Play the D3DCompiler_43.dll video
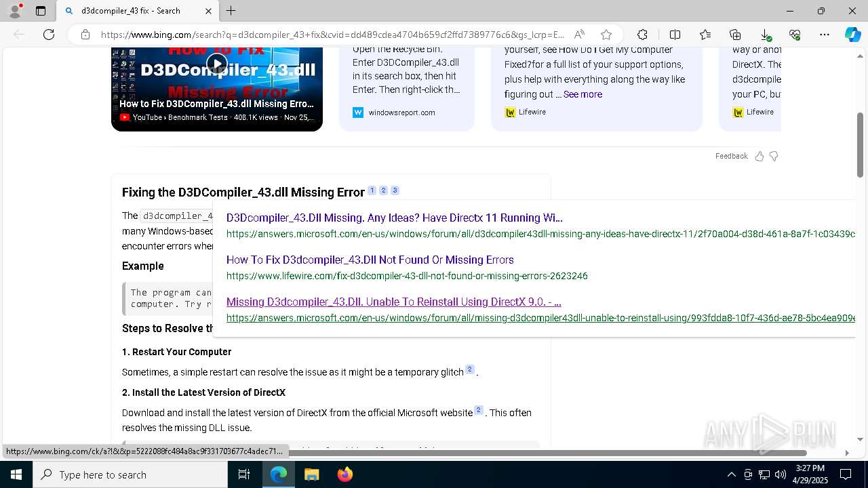Screen dimensions: 868x488 tap(216, 64)
